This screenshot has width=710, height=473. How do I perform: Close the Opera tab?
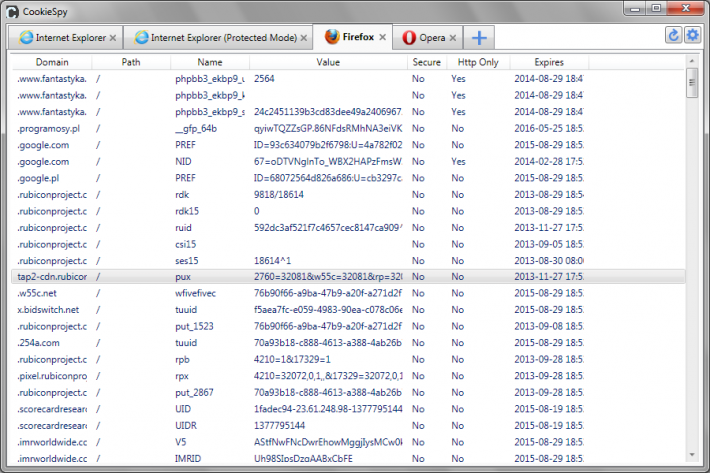click(453, 38)
